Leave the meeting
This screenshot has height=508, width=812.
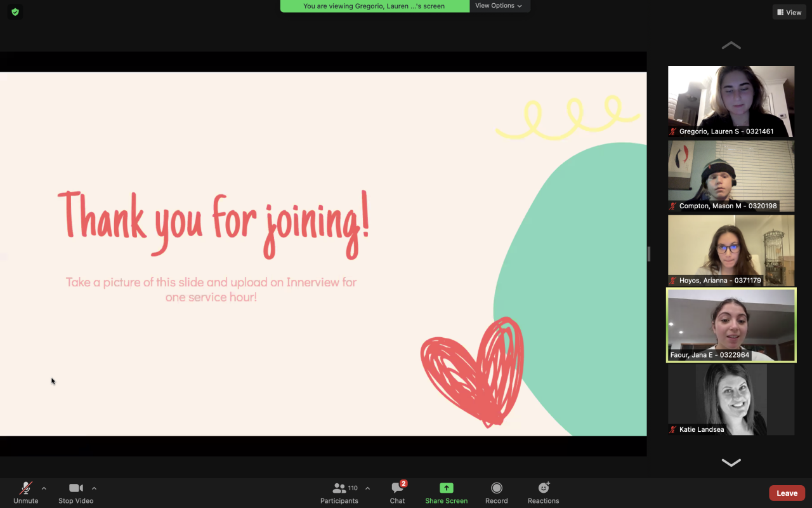tap(787, 493)
